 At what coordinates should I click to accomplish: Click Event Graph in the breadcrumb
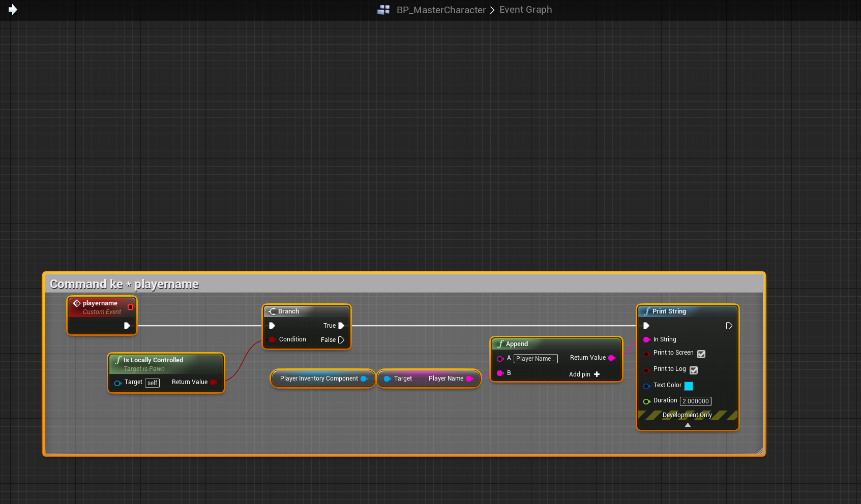(525, 10)
